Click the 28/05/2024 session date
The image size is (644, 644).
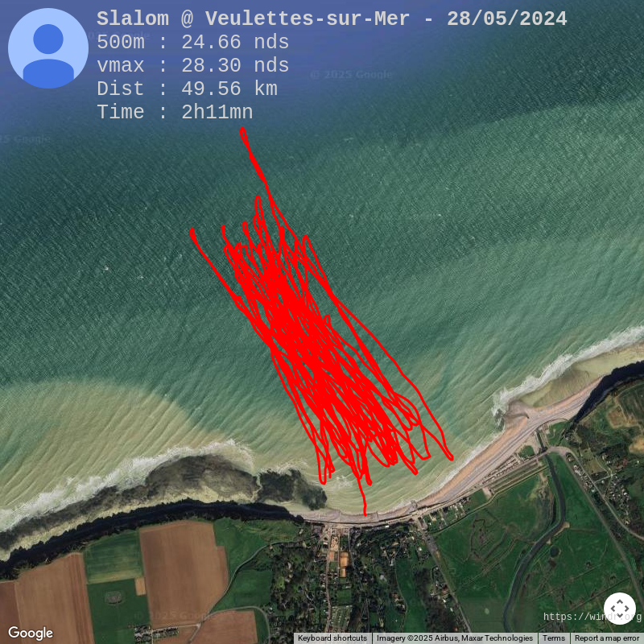point(507,19)
